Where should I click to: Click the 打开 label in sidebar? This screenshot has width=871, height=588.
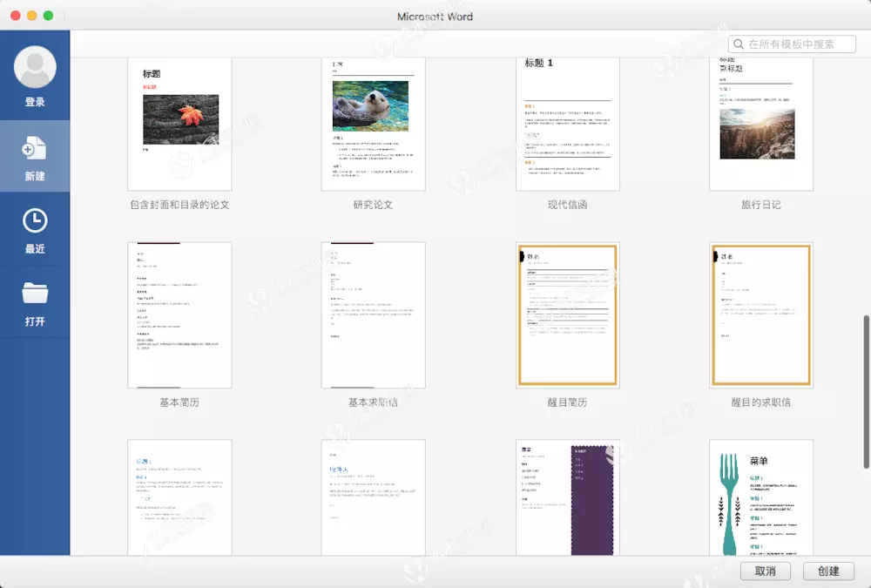coord(35,321)
